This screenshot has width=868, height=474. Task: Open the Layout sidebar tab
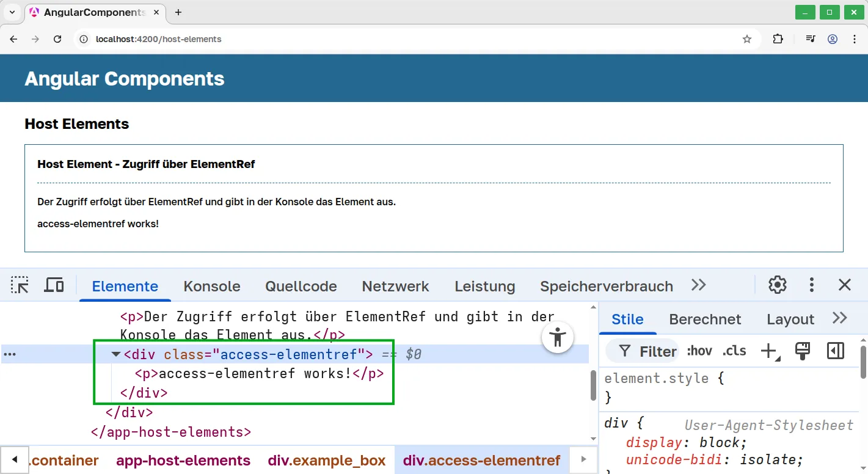click(x=790, y=319)
